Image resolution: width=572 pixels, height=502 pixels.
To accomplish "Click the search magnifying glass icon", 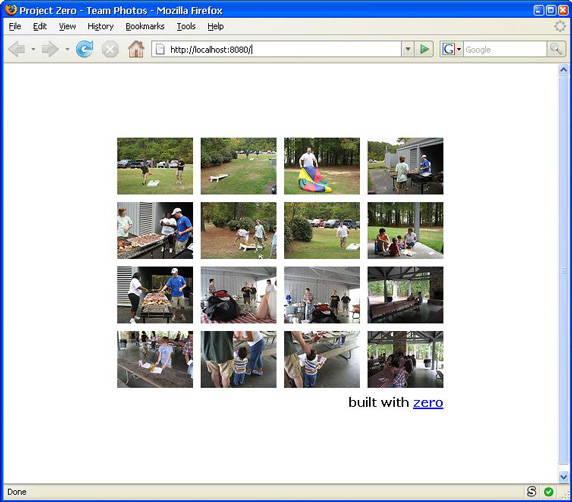I will pyautogui.click(x=556, y=49).
